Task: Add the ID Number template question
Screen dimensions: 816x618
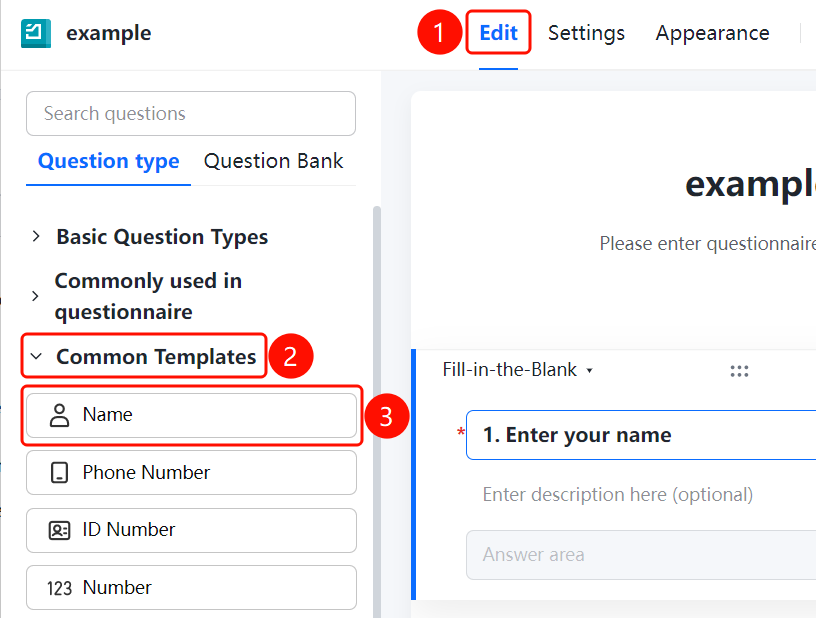Action: coord(192,530)
